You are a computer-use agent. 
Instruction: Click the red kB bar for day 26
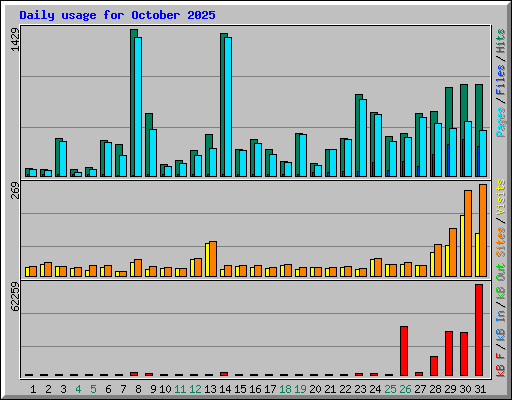tap(404, 351)
